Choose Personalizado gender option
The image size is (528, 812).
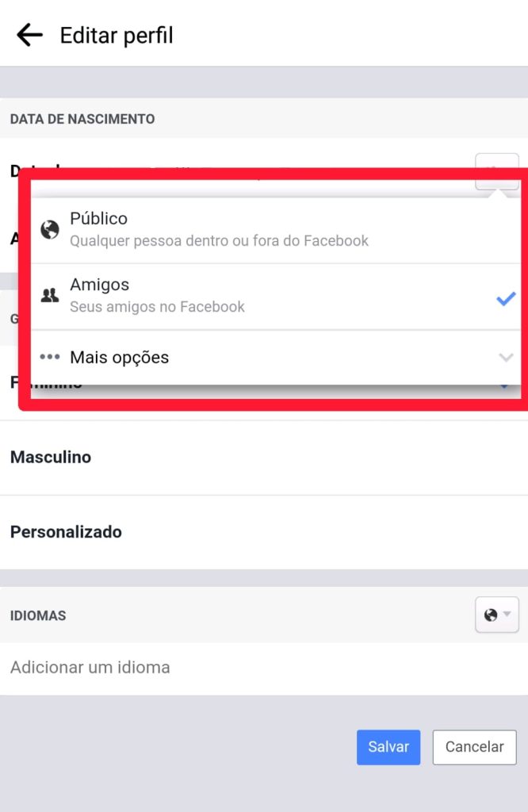click(x=264, y=532)
